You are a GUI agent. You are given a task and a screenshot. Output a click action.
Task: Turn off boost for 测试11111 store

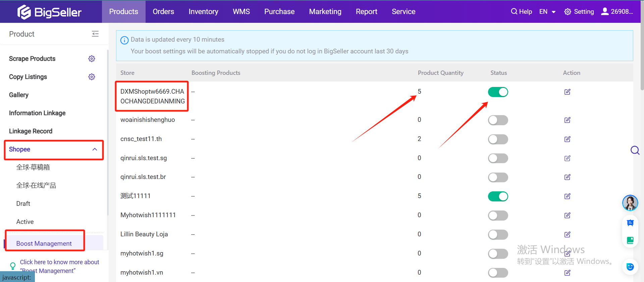point(498,196)
